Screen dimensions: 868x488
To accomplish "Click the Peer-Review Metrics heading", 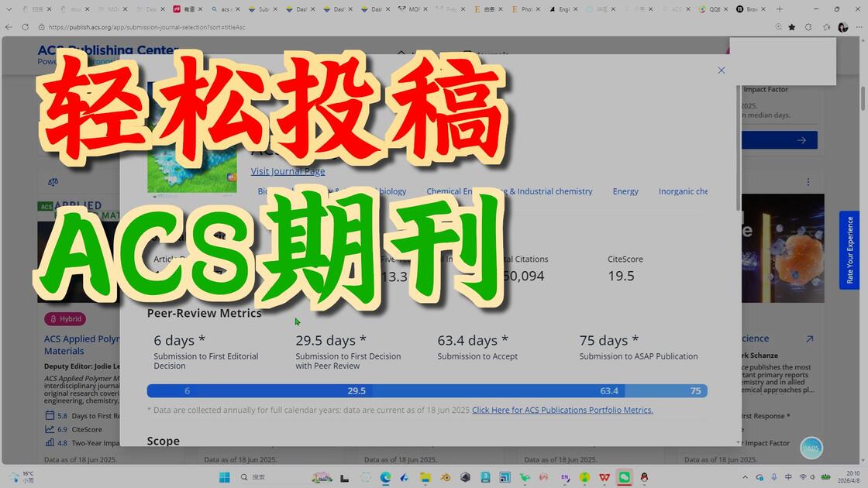I will click(205, 313).
